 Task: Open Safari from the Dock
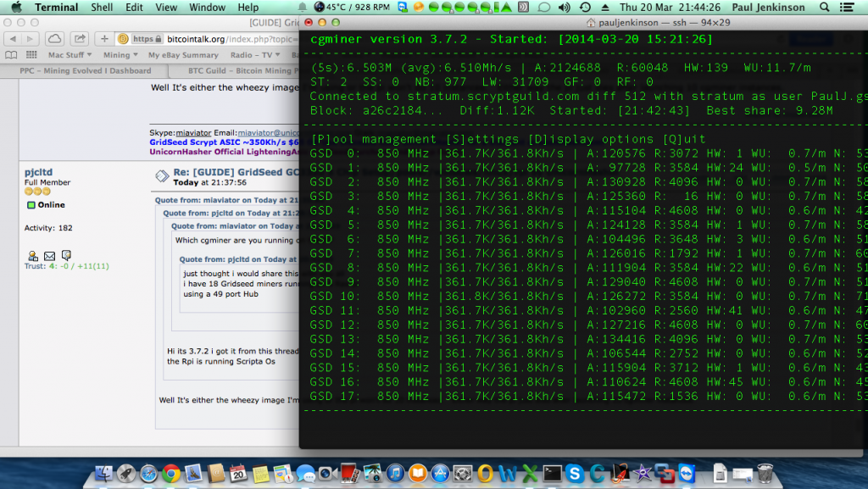148,474
